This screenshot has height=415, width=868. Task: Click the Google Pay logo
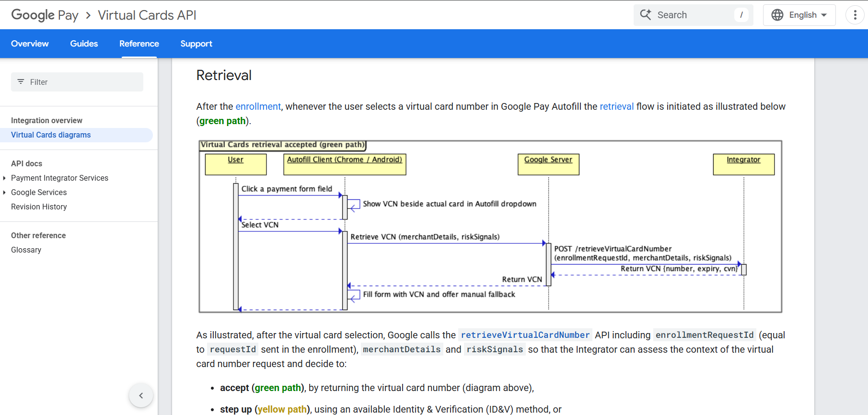tap(45, 15)
